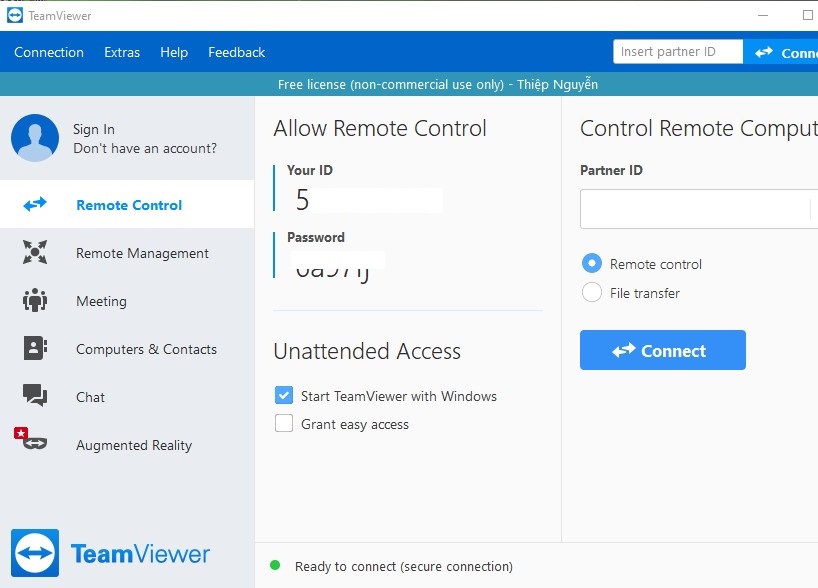Screen dimensions: 818x588
Task: Click the Insert partner ID box in toolbar
Action: point(677,52)
